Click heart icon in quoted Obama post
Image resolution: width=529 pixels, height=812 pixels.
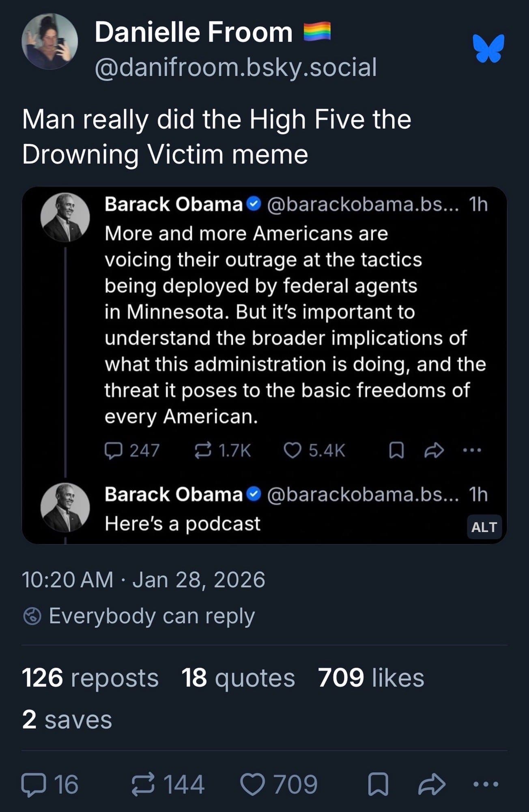click(292, 451)
